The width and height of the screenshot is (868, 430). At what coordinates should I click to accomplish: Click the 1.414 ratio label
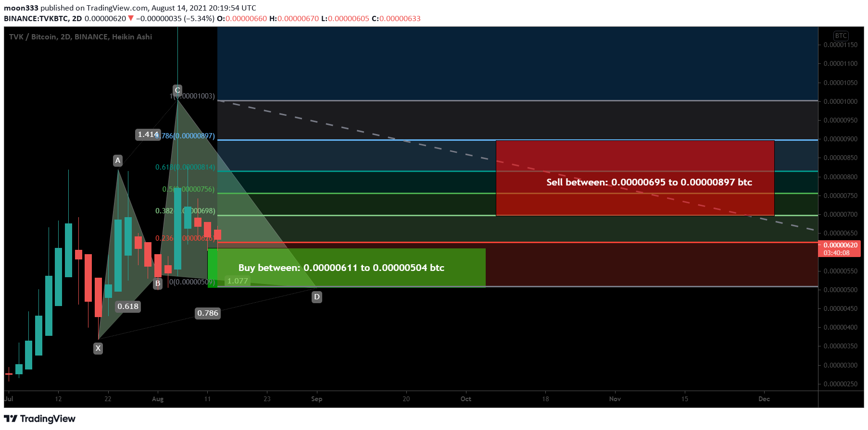[x=148, y=135]
